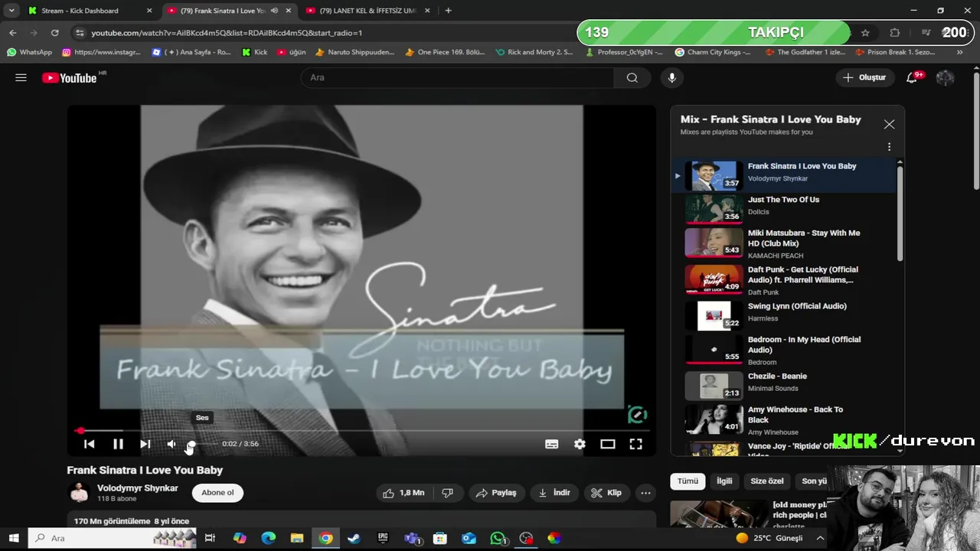Screen dimensions: 980x551
Task: Click the Klip button
Action: click(x=606, y=493)
